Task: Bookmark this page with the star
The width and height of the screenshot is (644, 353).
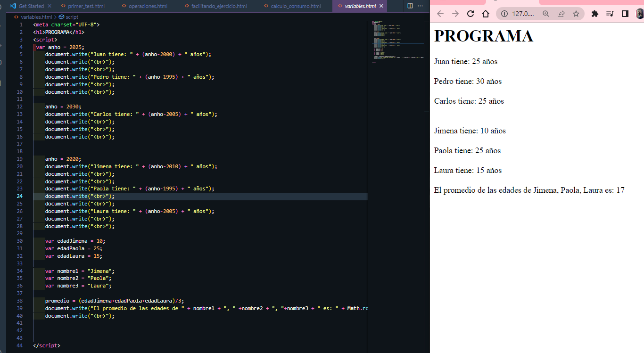Action: click(576, 14)
